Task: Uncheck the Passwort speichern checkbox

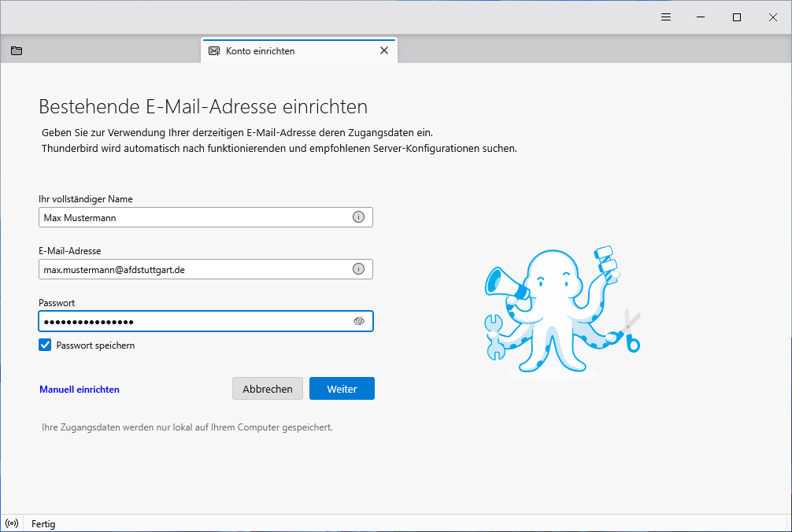Action: click(46, 345)
